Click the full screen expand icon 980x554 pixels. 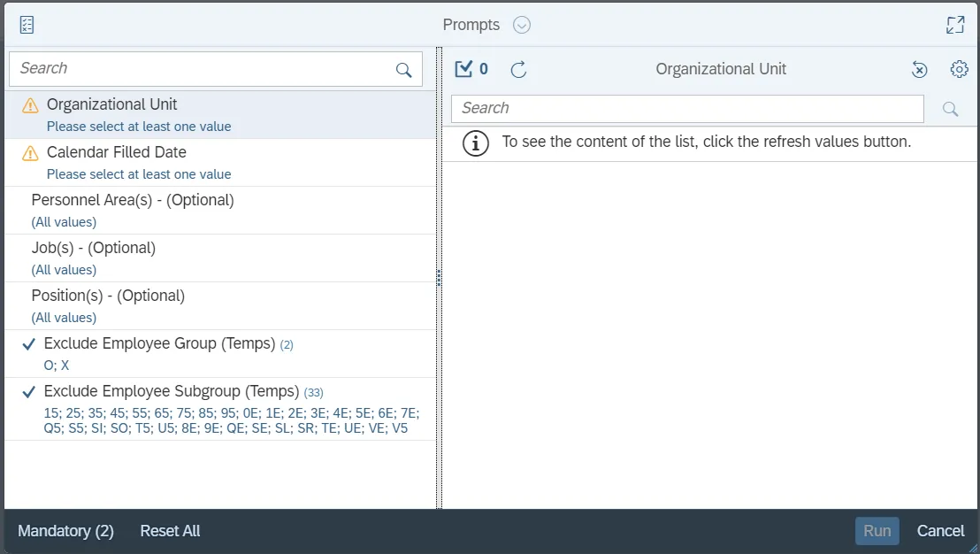point(955,25)
